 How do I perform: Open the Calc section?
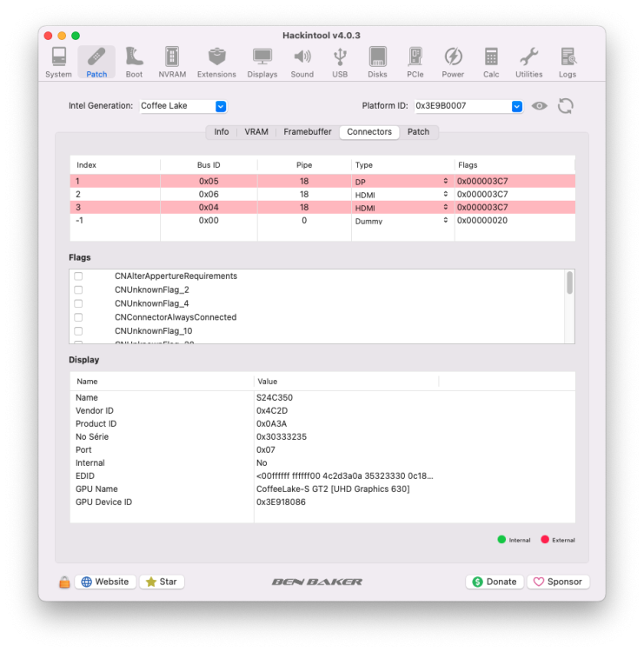pyautogui.click(x=491, y=63)
